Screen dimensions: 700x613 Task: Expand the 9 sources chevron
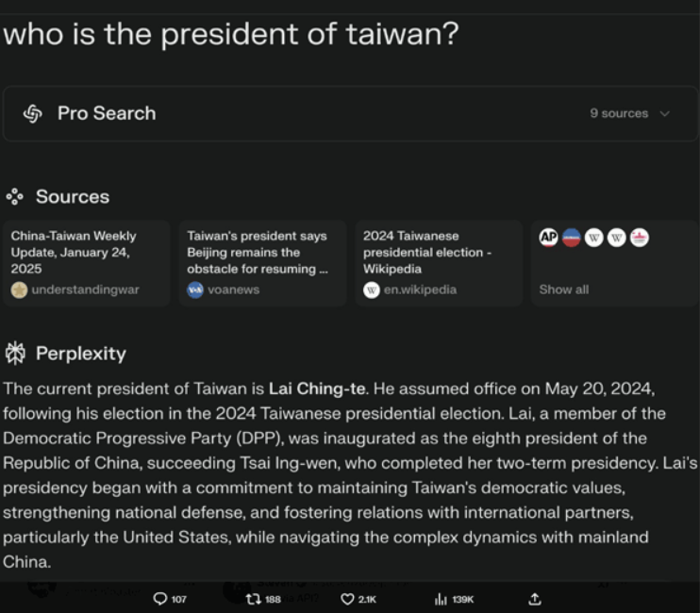(x=665, y=113)
